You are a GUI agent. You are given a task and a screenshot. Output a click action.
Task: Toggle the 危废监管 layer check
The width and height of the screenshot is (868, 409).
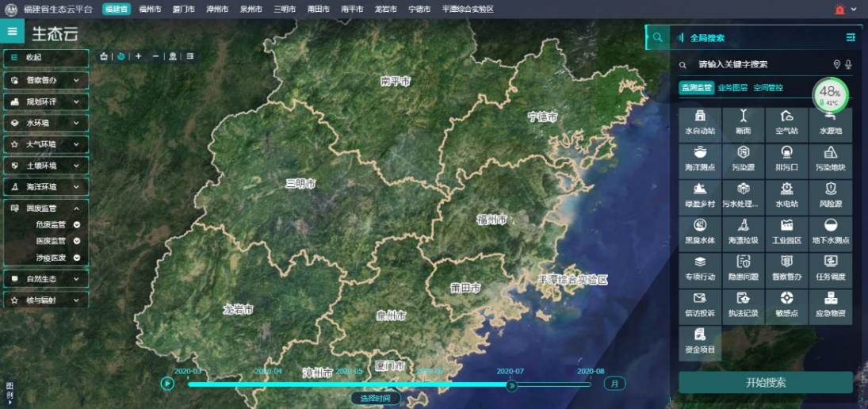pyautogui.click(x=77, y=224)
